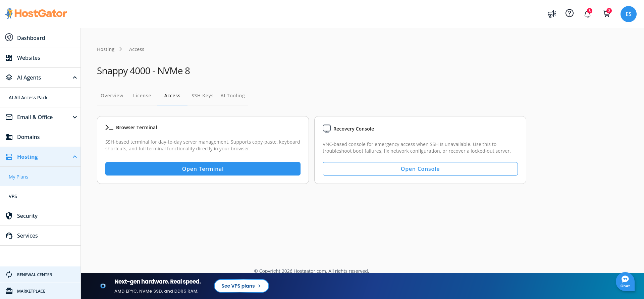Image resolution: width=644 pixels, height=299 pixels.
Task: Open the Security menu item
Action: [x=40, y=216]
